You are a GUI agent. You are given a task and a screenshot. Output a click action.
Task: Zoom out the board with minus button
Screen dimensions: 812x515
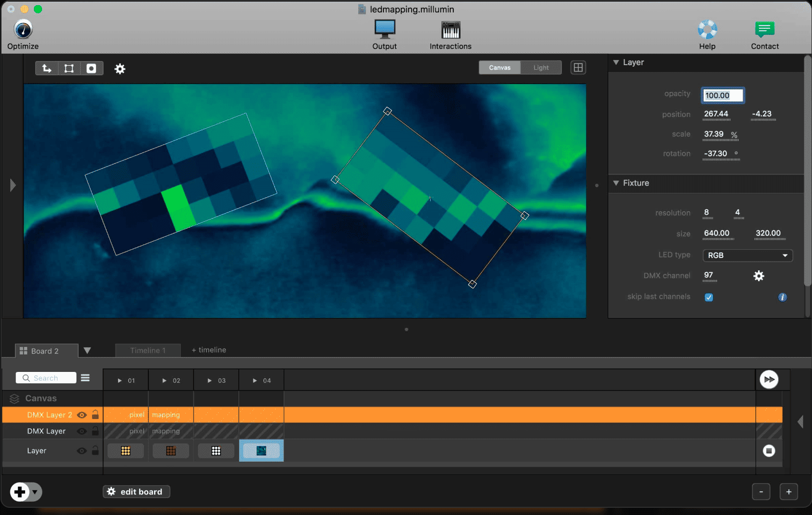coord(761,492)
